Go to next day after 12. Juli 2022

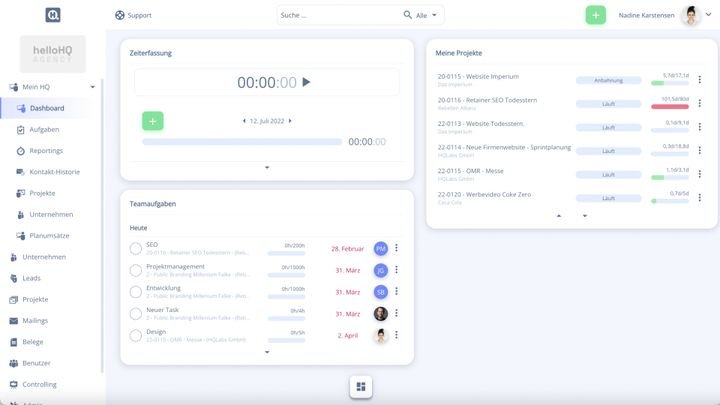point(290,121)
